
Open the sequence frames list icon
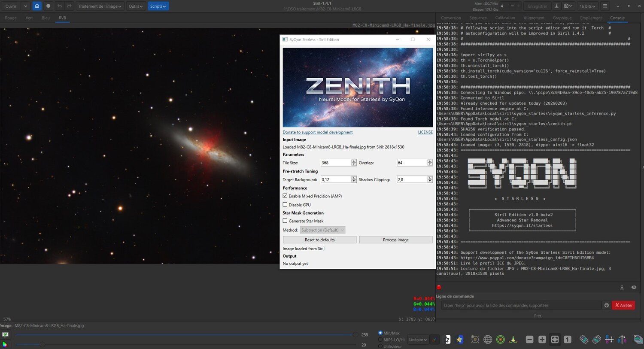638,340
